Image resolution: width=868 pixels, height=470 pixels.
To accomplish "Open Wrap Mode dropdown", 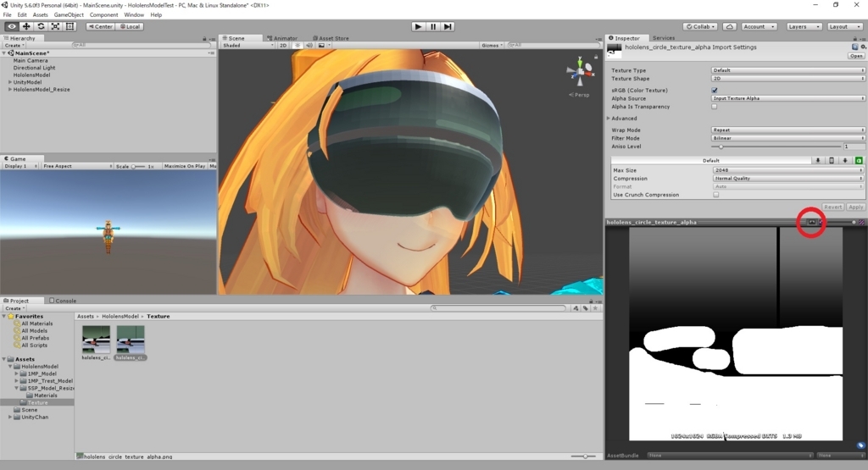I will (787, 130).
